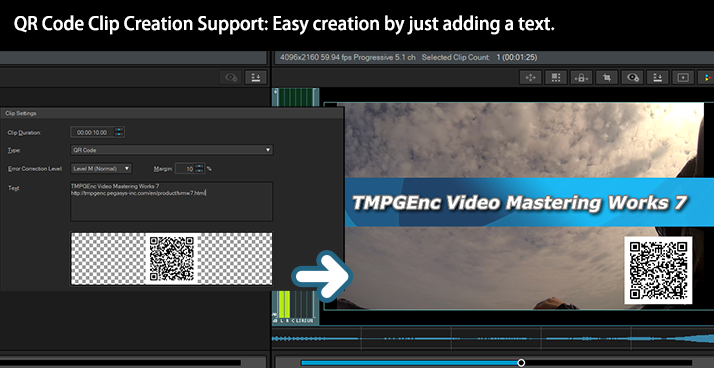Open the color arrows icon at toolbar end
Image resolution: width=714 pixels, height=368 pixels.
[707, 77]
